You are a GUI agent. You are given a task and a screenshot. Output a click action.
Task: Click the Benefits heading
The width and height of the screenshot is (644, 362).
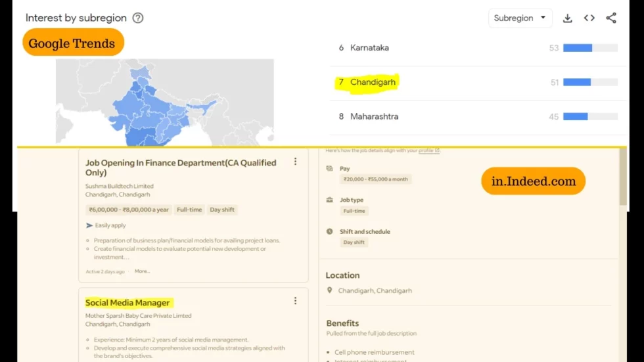point(342,323)
